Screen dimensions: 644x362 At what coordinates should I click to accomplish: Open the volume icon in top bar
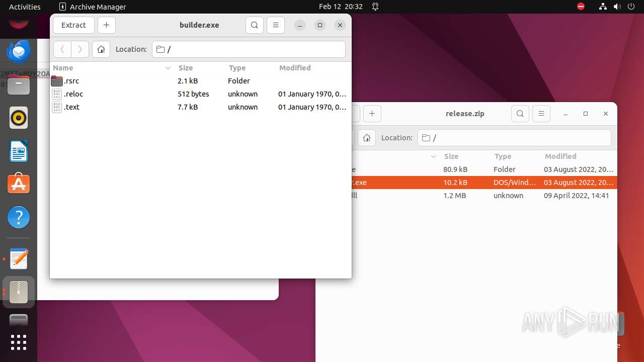(x=617, y=7)
